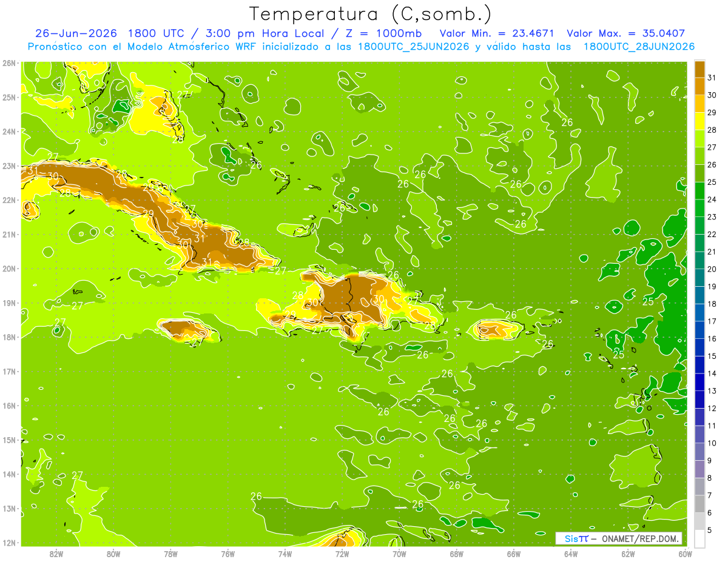
Task: Click the "66W" longitude axis label
Action: 514,553
